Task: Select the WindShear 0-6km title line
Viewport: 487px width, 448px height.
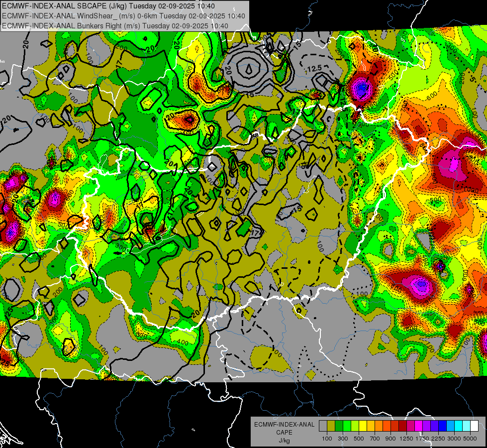Action: click(x=123, y=16)
